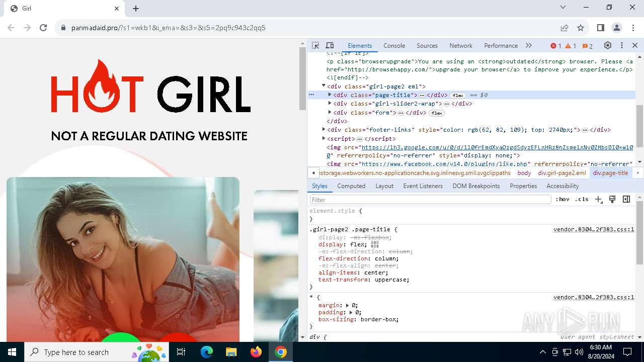The height and width of the screenshot is (362, 644).
Task: Switch to the Performance tab
Action: pyautogui.click(x=501, y=46)
